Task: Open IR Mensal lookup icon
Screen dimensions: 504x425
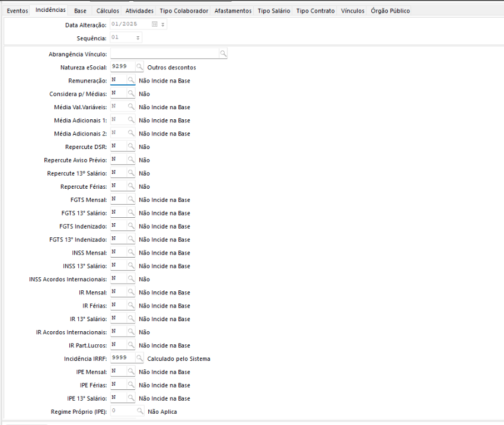Action: pos(131,291)
